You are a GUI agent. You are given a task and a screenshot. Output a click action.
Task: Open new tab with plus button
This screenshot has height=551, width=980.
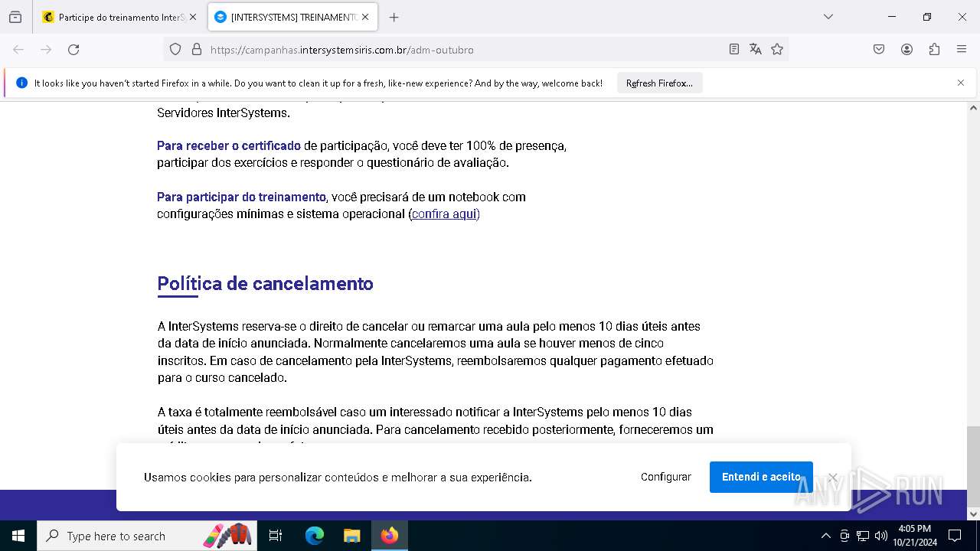(x=394, y=17)
